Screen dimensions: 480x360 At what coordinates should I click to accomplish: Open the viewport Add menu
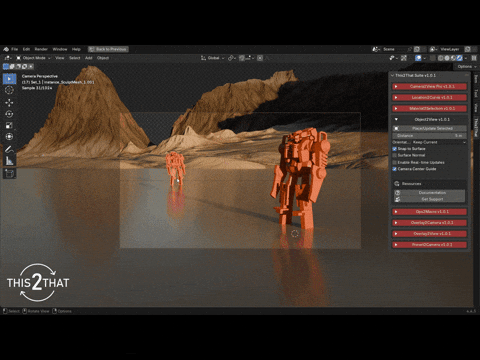(88, 58)
